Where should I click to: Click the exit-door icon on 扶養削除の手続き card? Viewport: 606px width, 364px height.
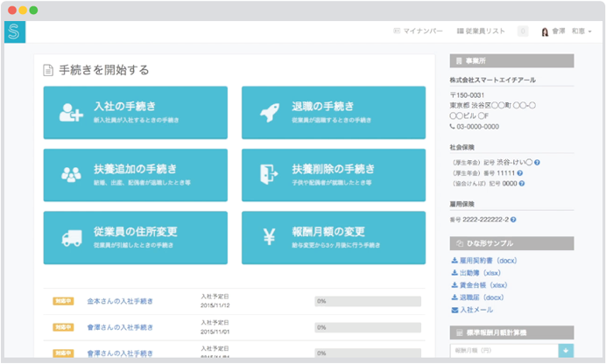click(269, 174)
